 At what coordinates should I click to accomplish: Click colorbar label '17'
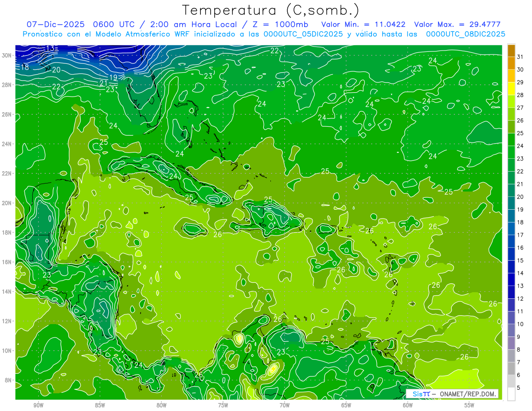coord(520,235)
